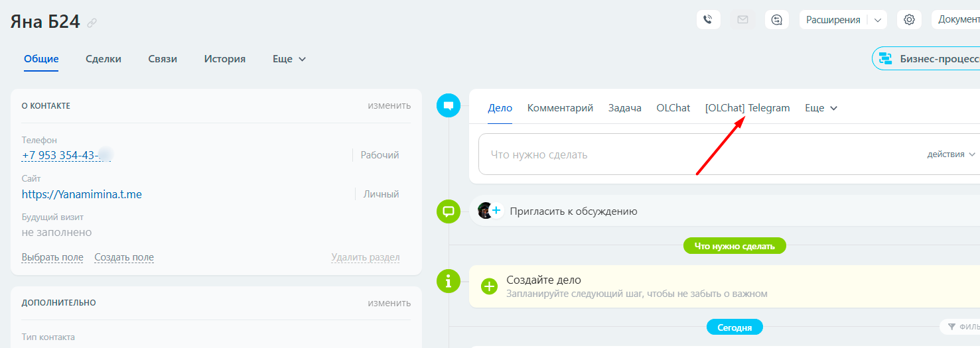
Task: Click the Что нужно сделать input field
Action: coord(697,154)
